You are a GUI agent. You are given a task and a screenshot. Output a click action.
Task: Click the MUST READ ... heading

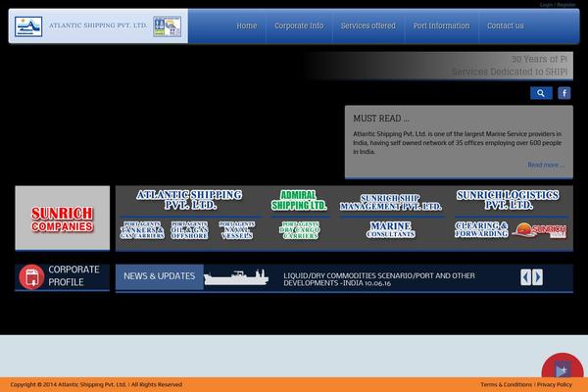point(381,119)
